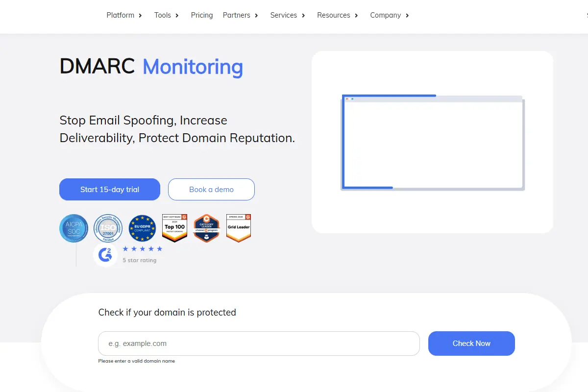This screenshot has width=588, height=392.
Task: Click the DMARC Monitoring heading
Action: point(151,67)
